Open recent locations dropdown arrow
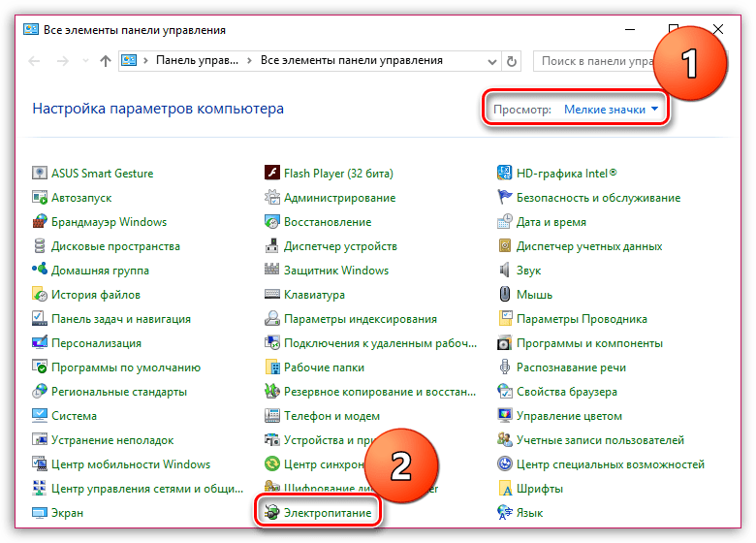 86,61
